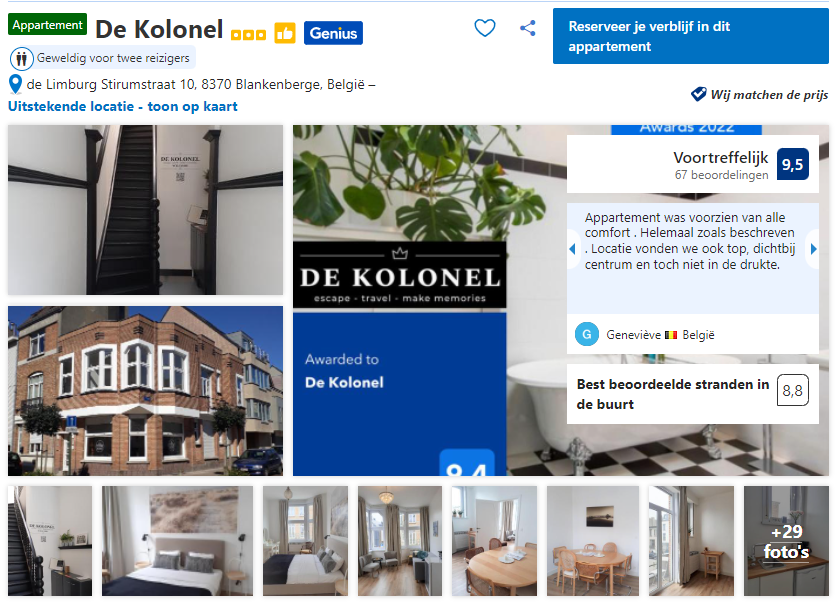Click the blue Genius badge
The width and height of the screenshot is (835, 605).
[333, 33]
